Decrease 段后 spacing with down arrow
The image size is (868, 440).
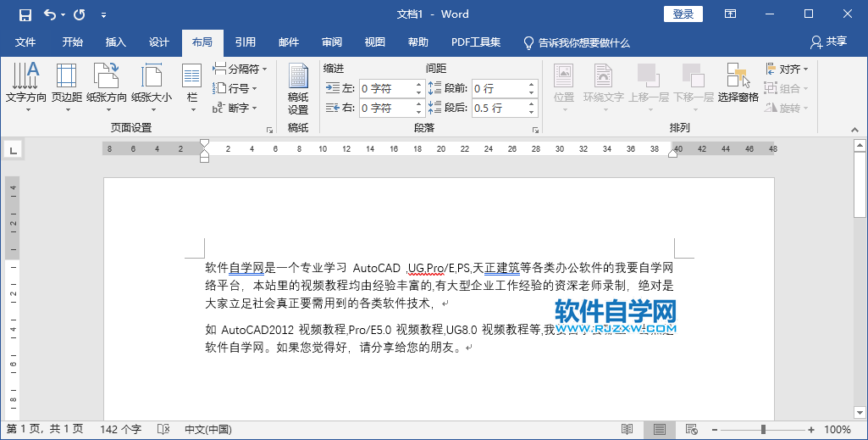click(532, 113)
